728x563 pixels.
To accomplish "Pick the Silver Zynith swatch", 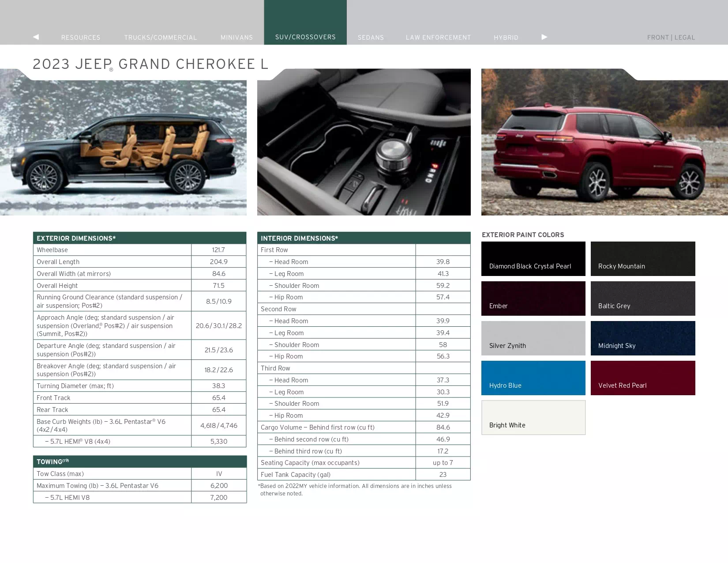I will pyautogui.click(x=533, y=338).
